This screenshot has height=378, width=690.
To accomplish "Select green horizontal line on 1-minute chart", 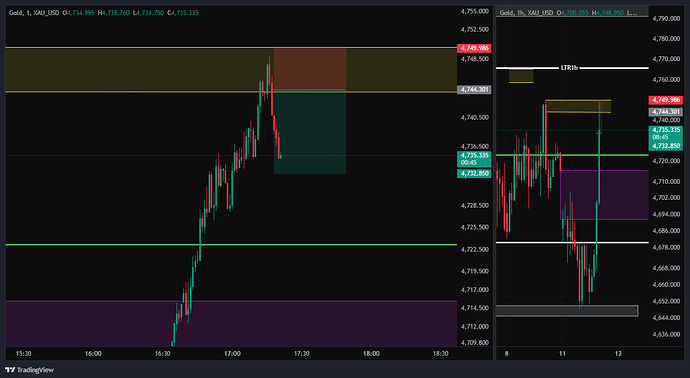I will coord(231,245).
